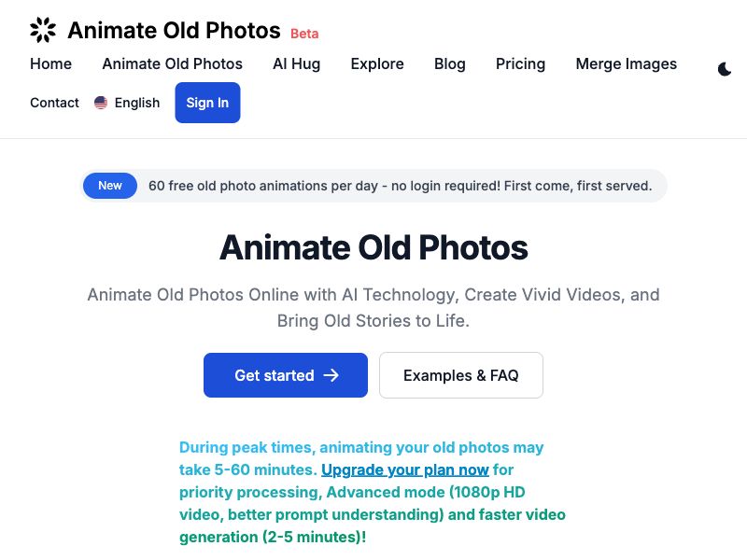Click the Animate Old Photos site title
Screen dimensions: 747x560
[174, 30]
